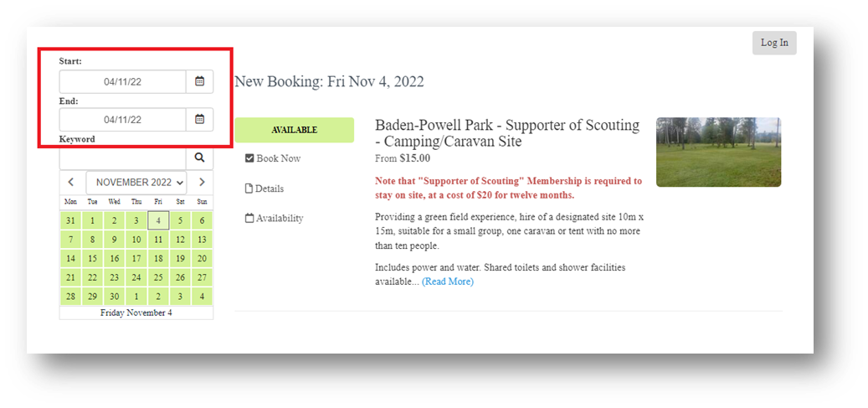The height and width of the screenshot is (408, 868).
Task: Click the Baden-Powell Park listing title
Action: 507,133
